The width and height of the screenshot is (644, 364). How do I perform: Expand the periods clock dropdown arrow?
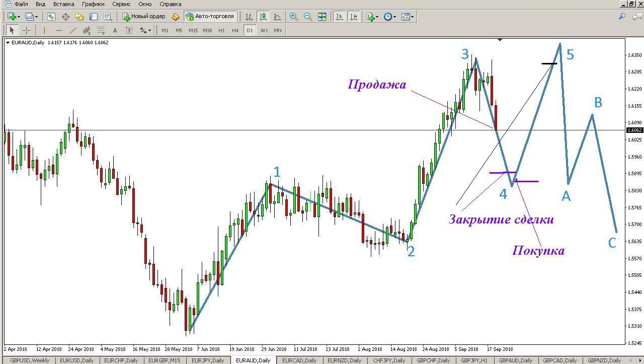click(394, 17)
